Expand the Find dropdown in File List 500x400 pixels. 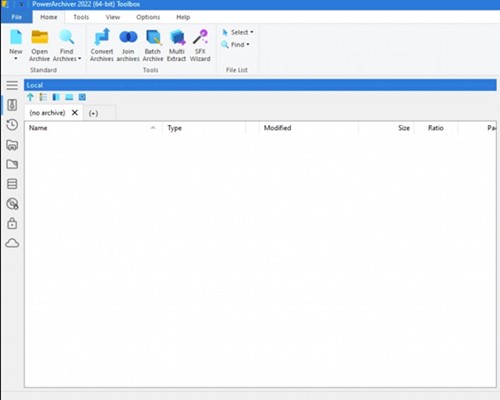coord(236,45)
